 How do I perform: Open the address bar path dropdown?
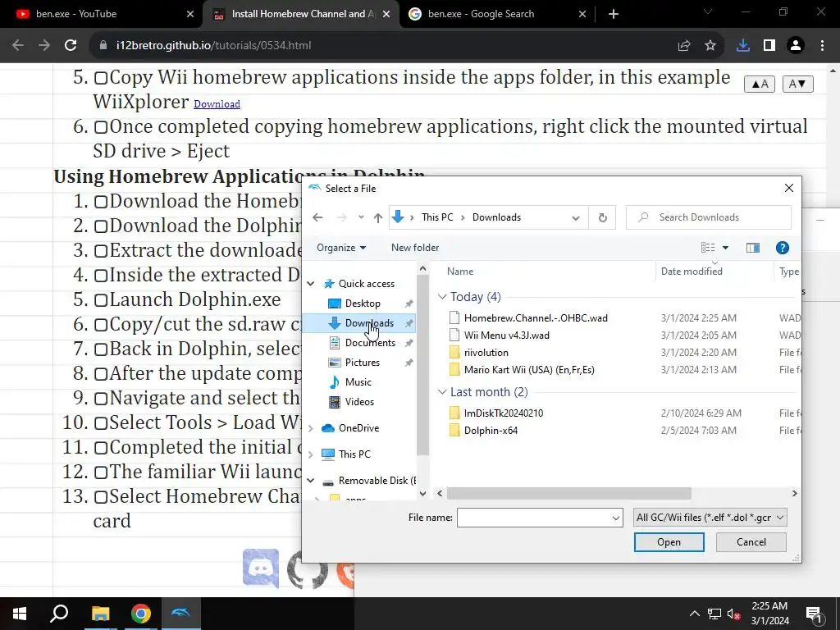[x=576, y=217]
